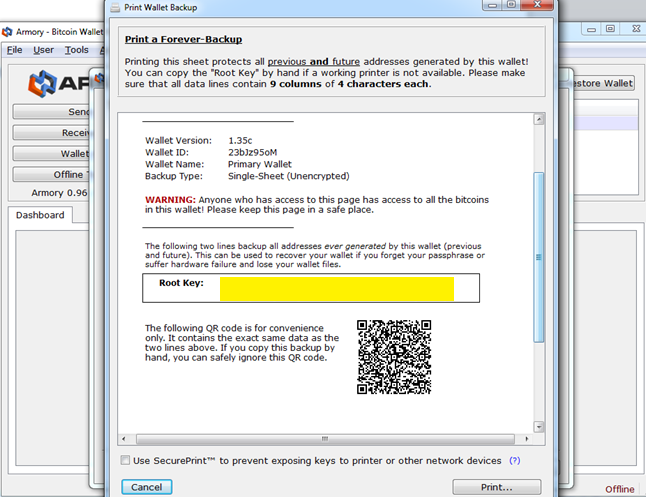Screen dimensions: 646x497
Task: Enable the SecurePrint checkbox
Action: pos(125,460)
